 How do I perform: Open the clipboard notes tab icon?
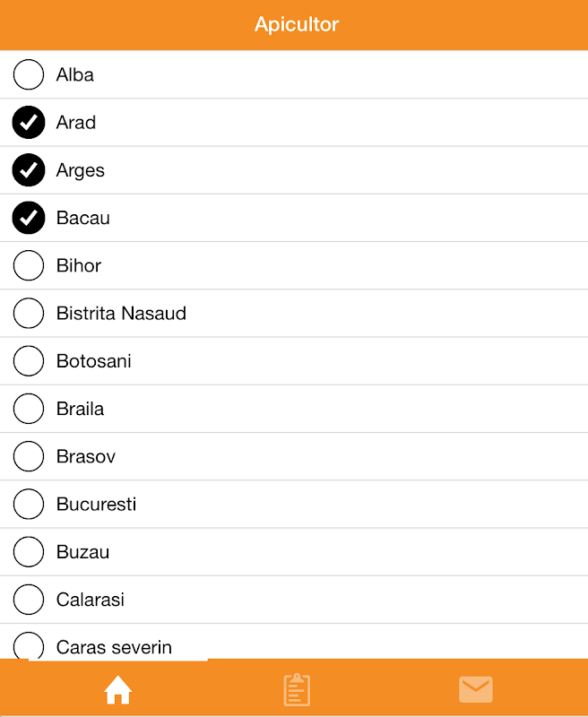point(297,689)
